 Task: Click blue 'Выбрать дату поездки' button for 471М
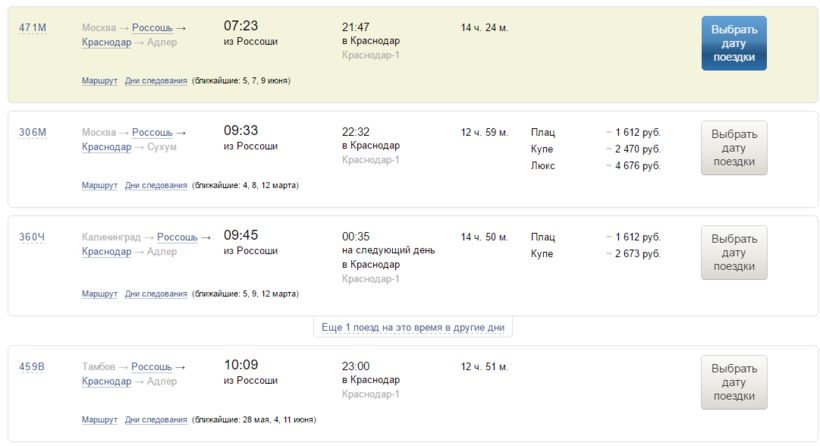click(734, 44)
